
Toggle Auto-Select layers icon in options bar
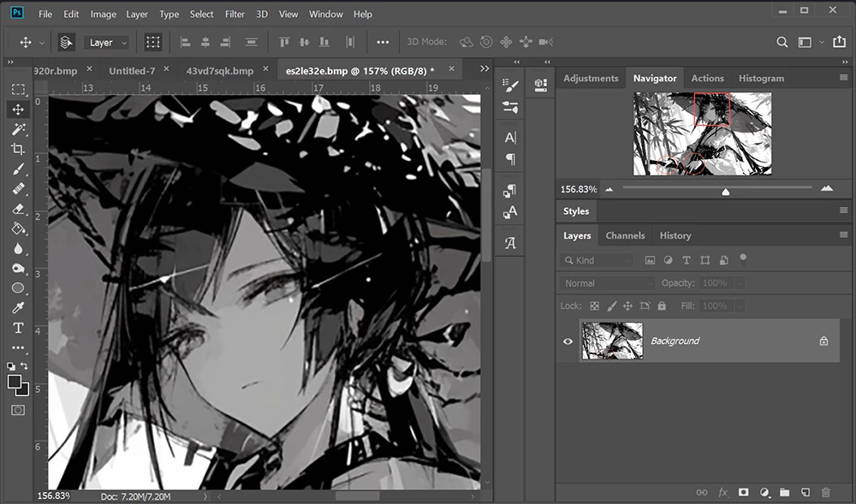[66, 42]
